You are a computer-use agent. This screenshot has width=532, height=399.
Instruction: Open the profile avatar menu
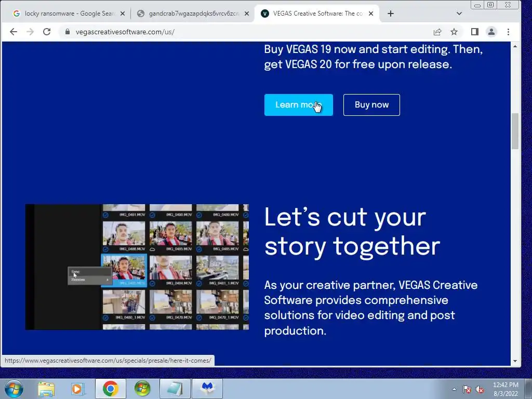[x=491, y=32]
